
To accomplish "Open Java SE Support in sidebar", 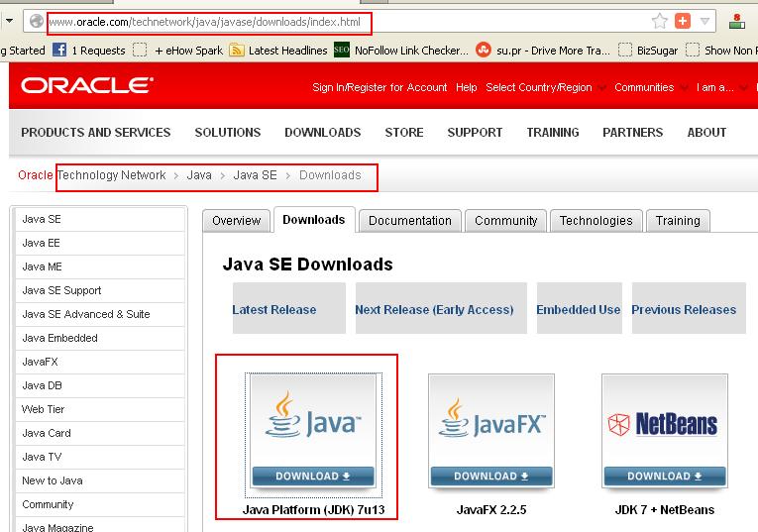I will [100, 290].
